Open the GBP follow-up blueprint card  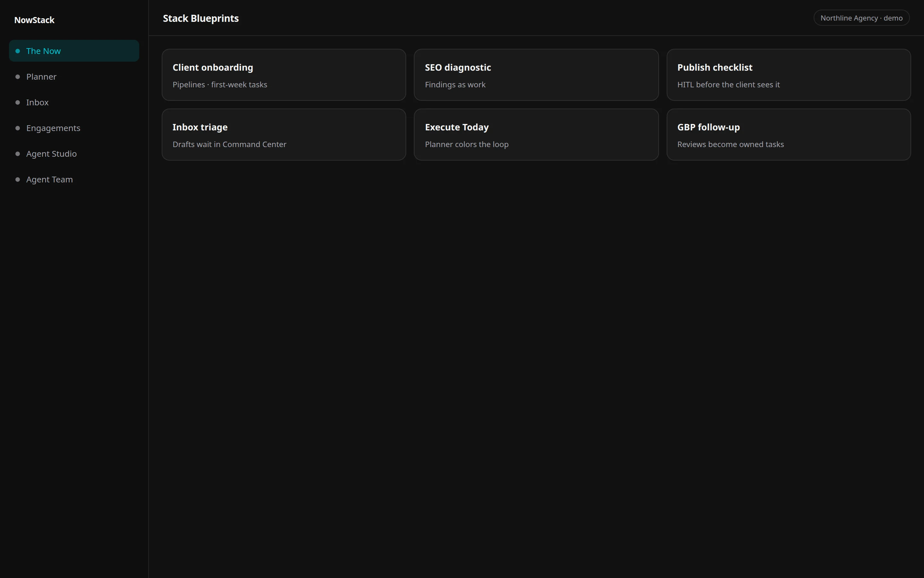[789, 135]
